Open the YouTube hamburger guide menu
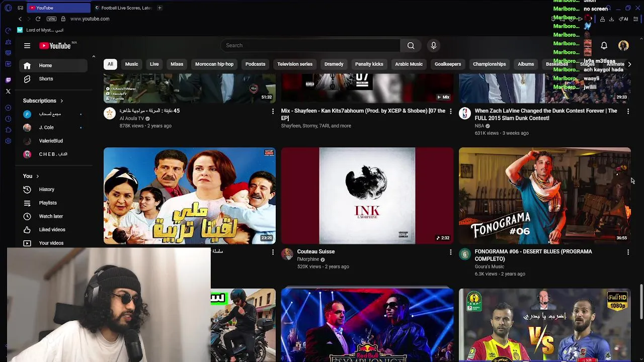Image resolution: width=644 pixels, height=362 pixels. tap(27, 46)
